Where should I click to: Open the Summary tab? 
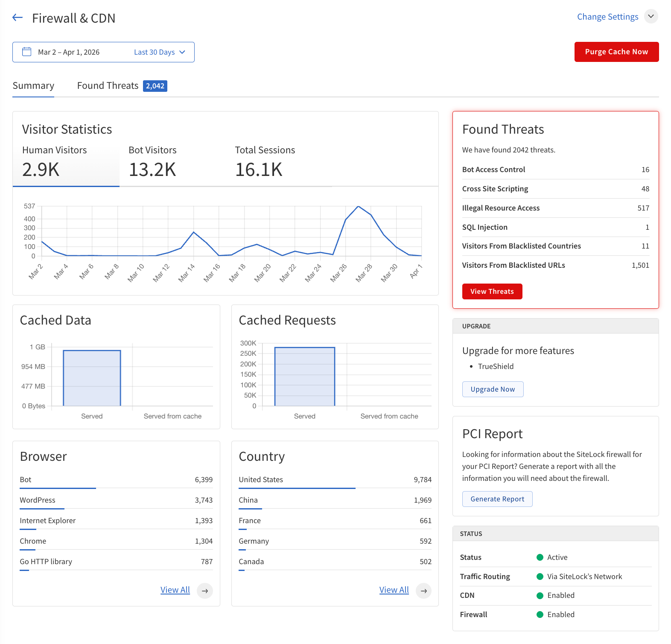(x=33, y=86)
